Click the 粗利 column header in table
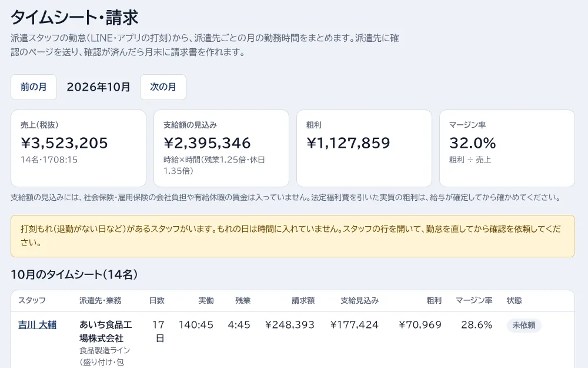This screenshot has height=368, width=588. click(x=434, y=300)
